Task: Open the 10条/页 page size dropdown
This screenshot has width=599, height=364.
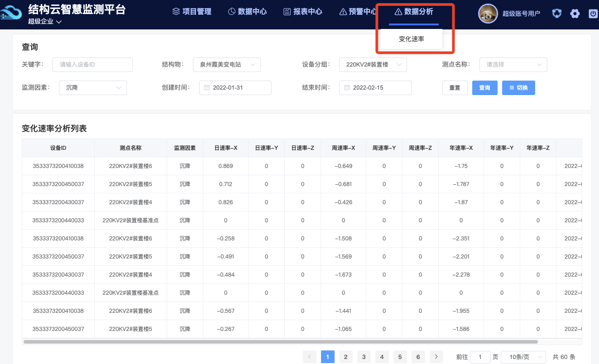Action: point(523,357)
